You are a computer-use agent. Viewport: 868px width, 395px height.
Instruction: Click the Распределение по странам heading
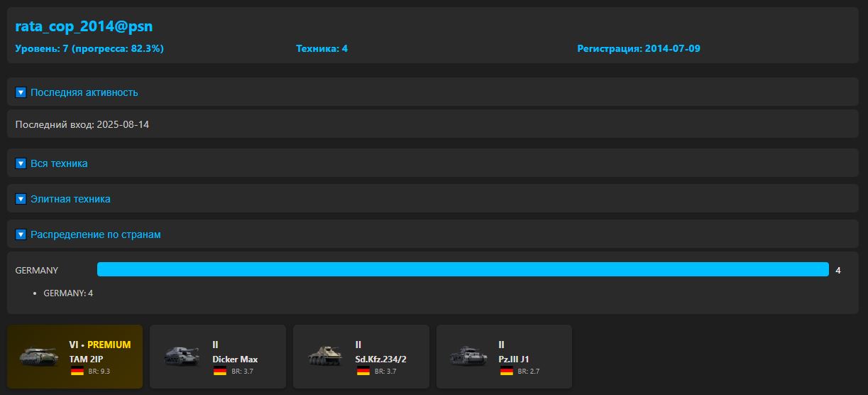coord(95,234)
